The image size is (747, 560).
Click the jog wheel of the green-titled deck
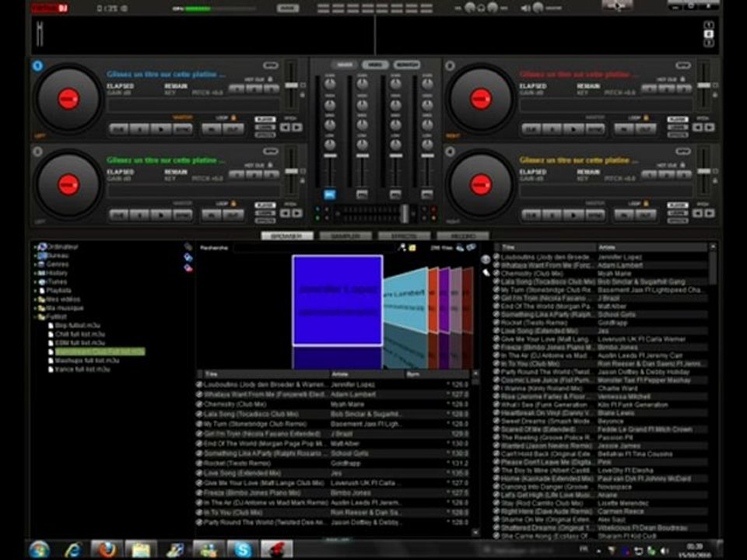(x=68, y=185)
